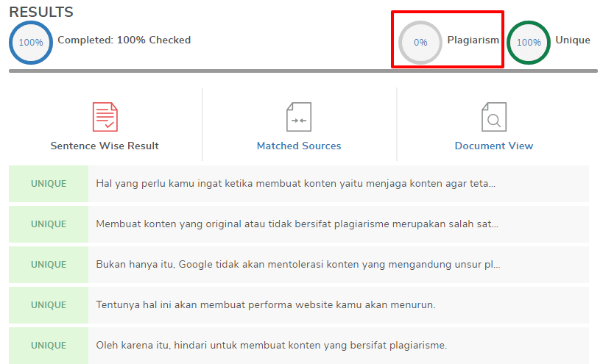Select UNIQUE badge beside 'Bukan hanya itu' sentence
The height and width of the screenshot is (364, 603).
coord(49,265)
